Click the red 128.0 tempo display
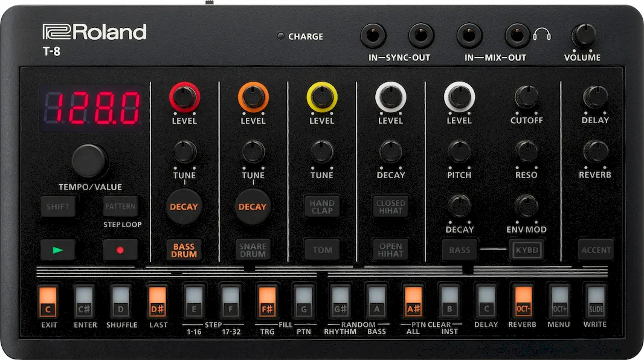644x360 pixels. click(91, 109)
